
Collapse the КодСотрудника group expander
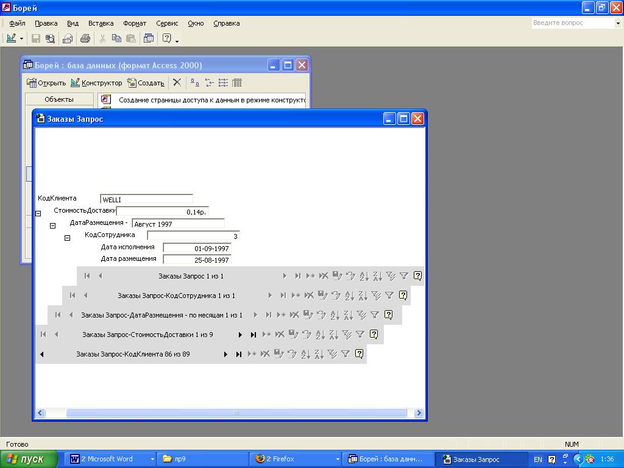point(67,238)
